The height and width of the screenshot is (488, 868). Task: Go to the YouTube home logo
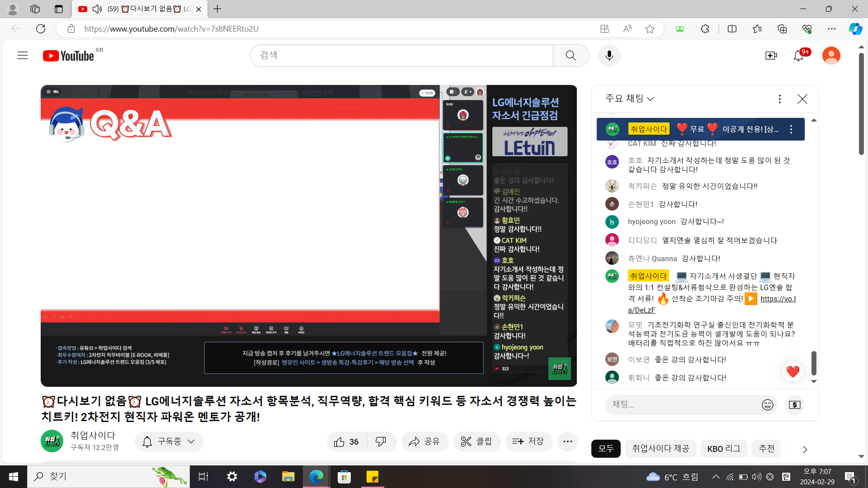tap(69, 56)
